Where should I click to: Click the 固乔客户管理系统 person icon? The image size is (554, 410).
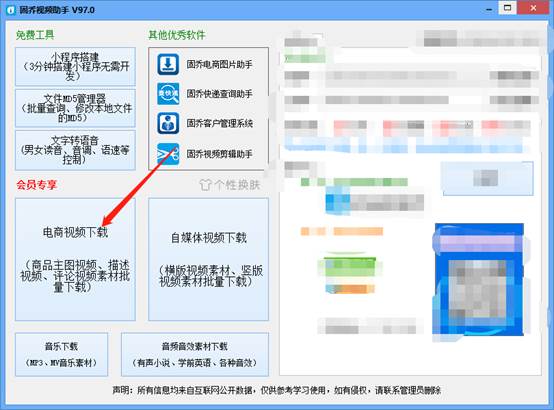click(x=168, y=123)
